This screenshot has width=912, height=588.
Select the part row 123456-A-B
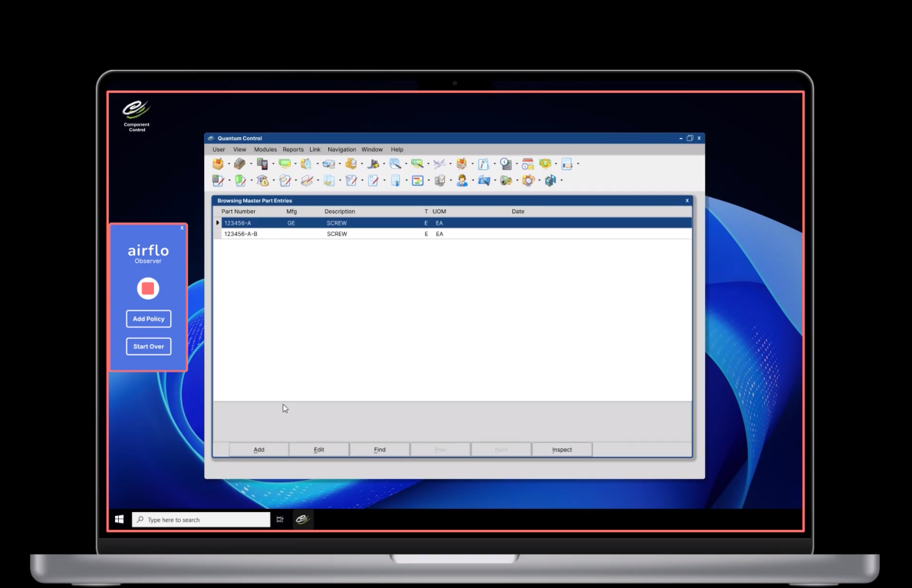coord(241,234)
